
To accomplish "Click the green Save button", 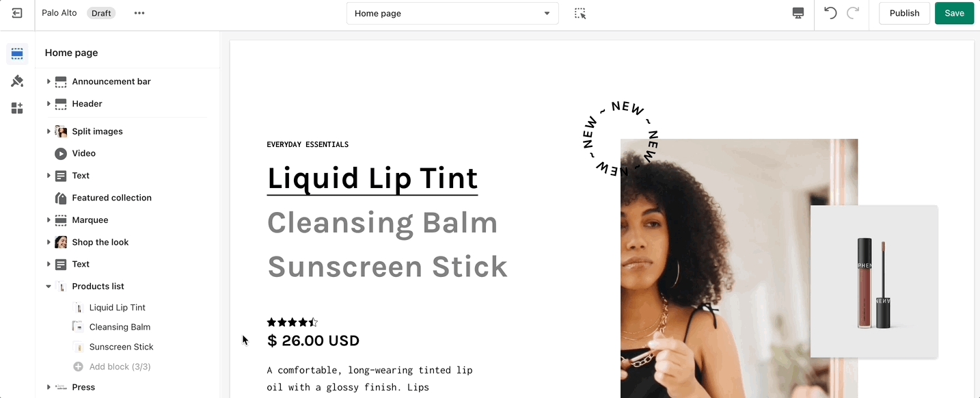I will tap(954, 13).
